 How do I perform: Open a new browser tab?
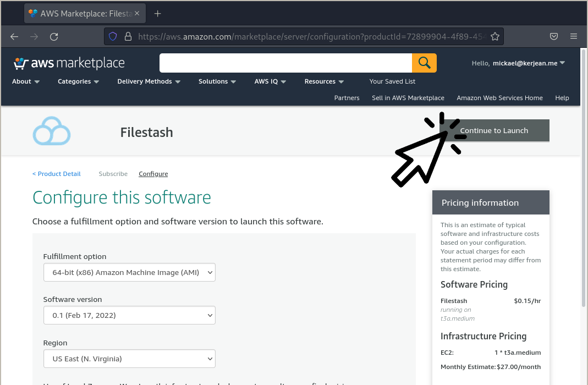coord(157,14)
